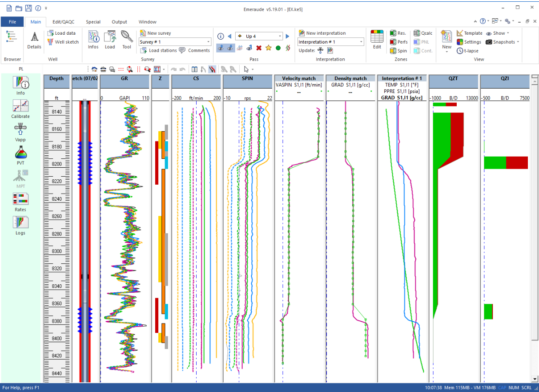Toggle the first up-pass visibility eye

(221, 48)
